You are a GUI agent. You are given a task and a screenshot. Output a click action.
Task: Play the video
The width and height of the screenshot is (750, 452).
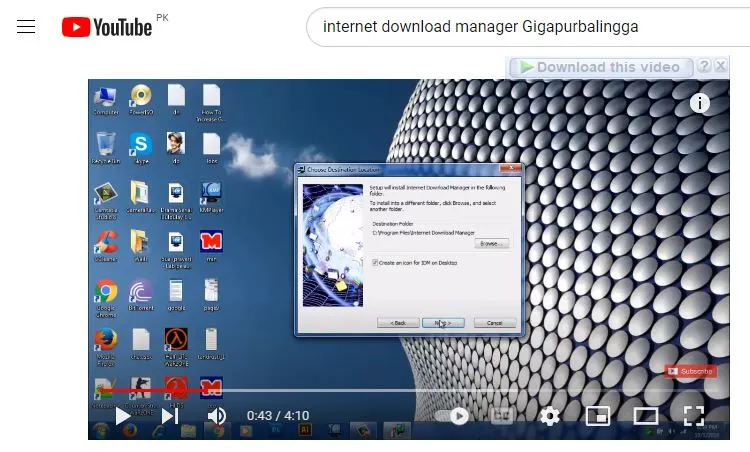tap(122, 416)
